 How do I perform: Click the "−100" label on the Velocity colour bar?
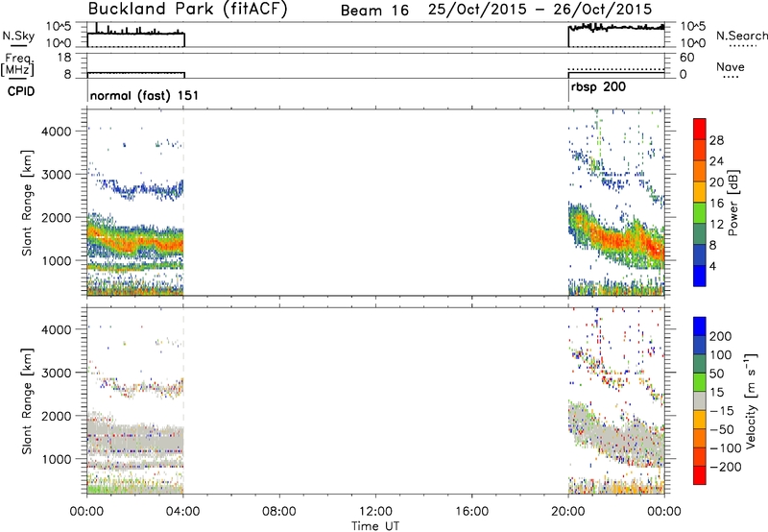(725, 448)
